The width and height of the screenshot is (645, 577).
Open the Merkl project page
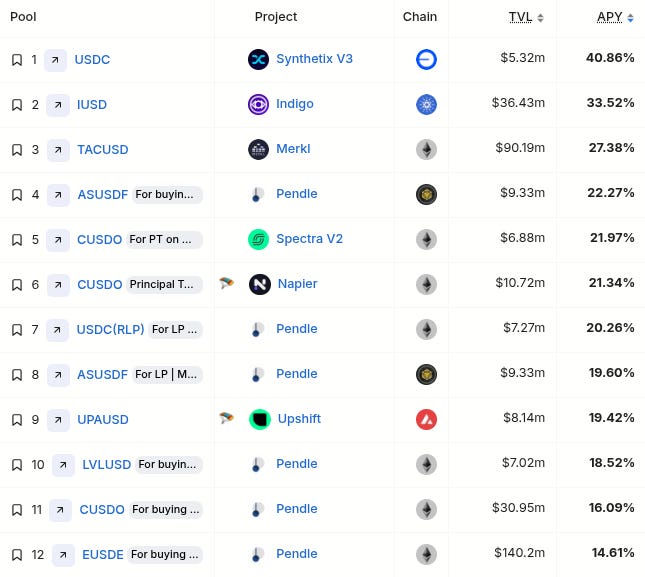(293, 149)
